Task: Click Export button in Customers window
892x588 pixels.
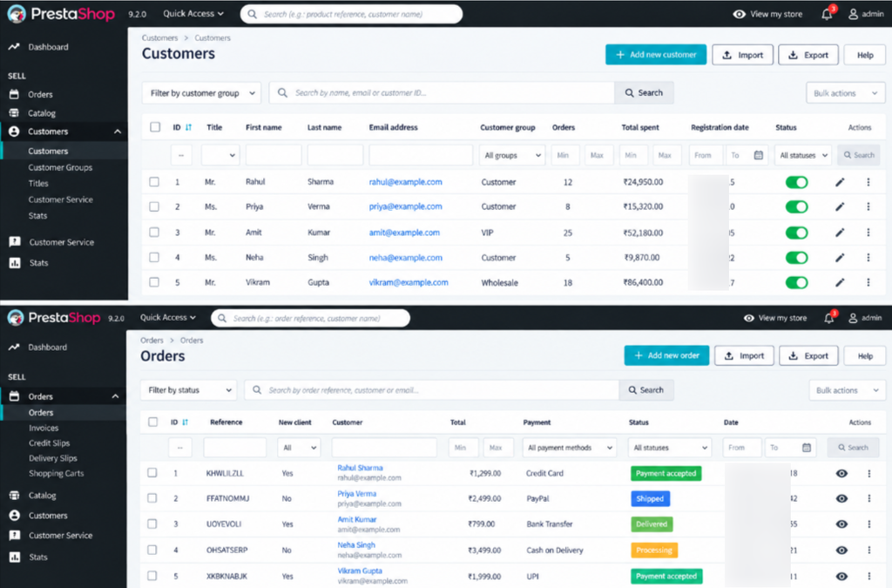Action: point(808,55)
